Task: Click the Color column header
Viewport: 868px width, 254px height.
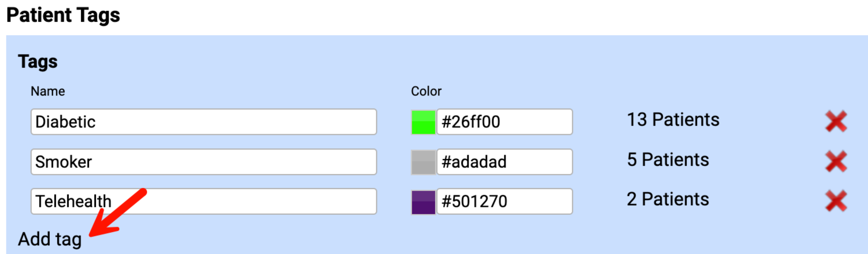Action: [x=426, y=91]
